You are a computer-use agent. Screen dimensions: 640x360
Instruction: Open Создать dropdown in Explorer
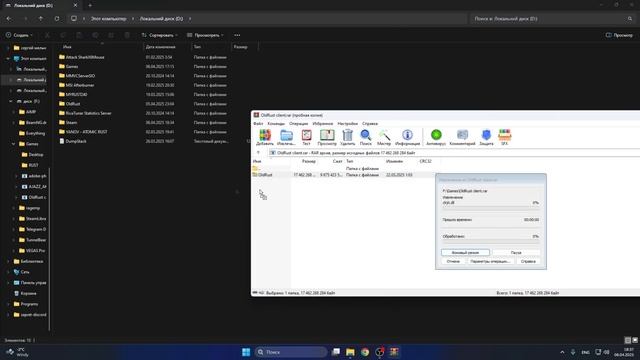tap(19, 35)
